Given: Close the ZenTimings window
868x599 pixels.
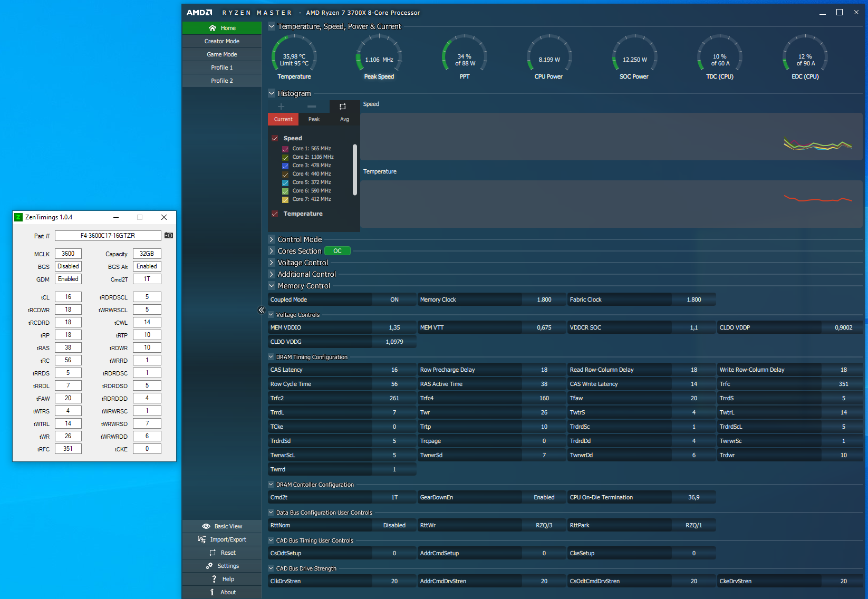Looking at the screenshot, I should point(164,217).
